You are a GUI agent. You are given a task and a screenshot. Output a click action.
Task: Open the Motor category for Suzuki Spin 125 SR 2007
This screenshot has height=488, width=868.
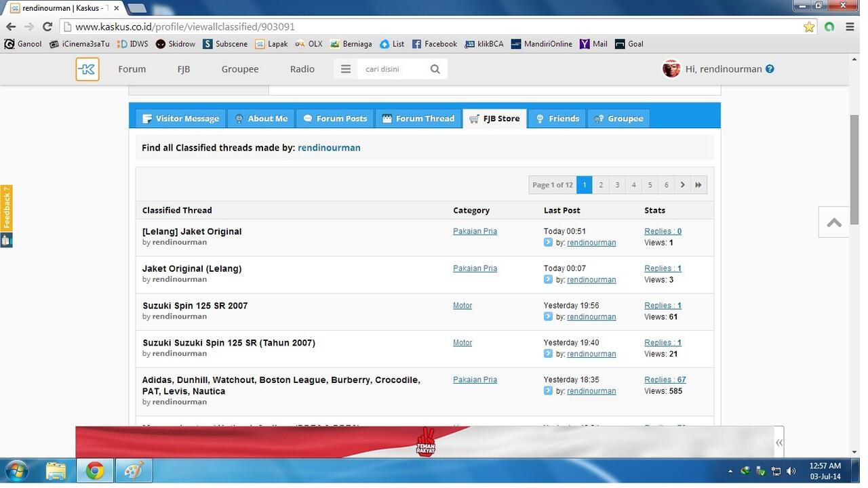[462, 306]
